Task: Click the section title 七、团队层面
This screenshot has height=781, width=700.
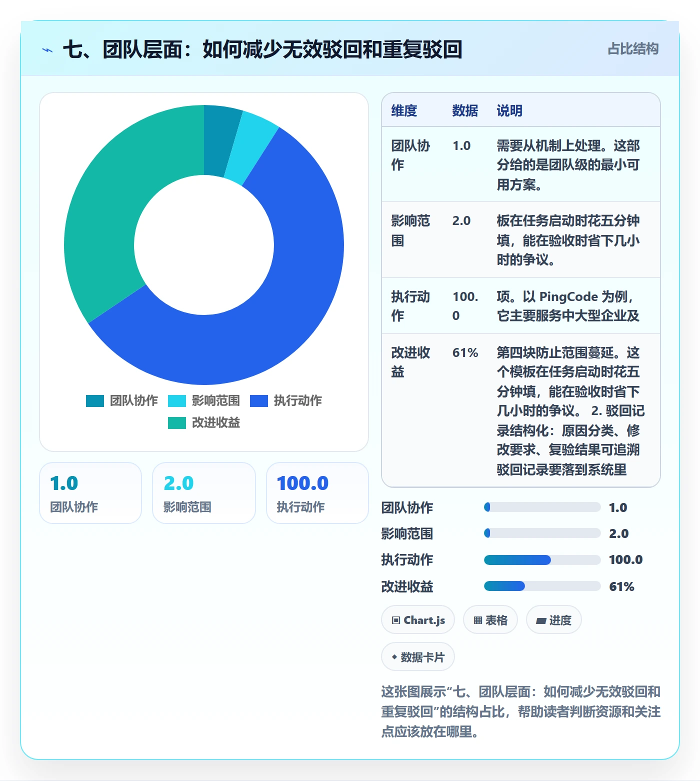Action: [262, 49]
